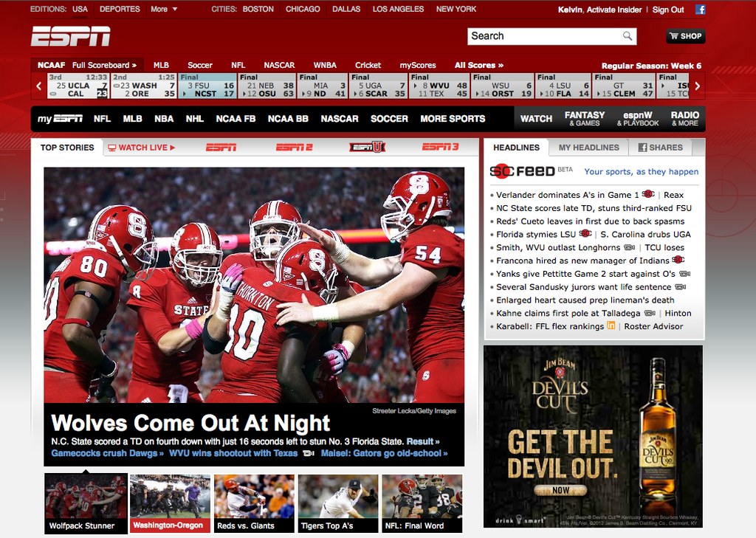
Task: Click SC icon next to Verlander headline
Action: pos(648,194)
